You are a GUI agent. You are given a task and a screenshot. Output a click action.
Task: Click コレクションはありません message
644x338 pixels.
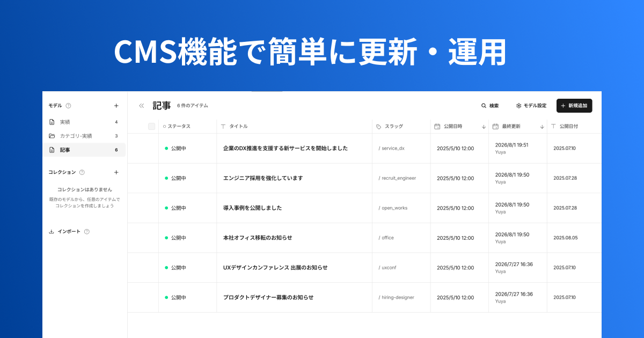85,189
